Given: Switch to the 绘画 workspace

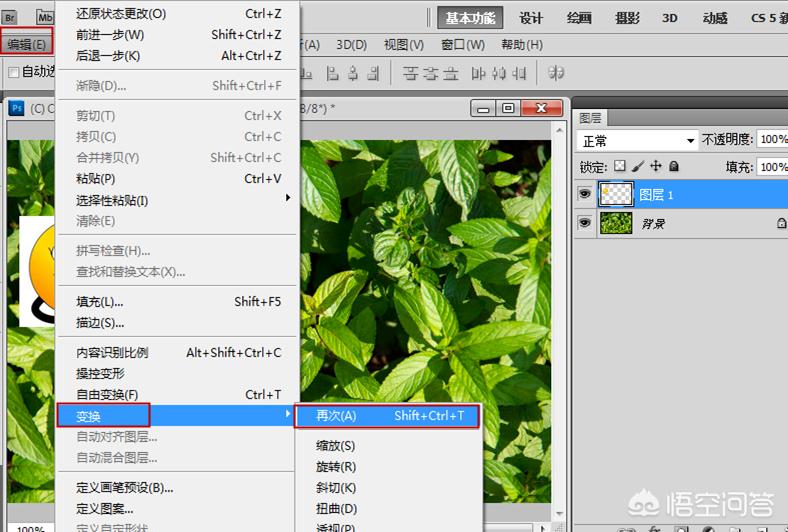Looking at the screenshot, I should 579,18.
